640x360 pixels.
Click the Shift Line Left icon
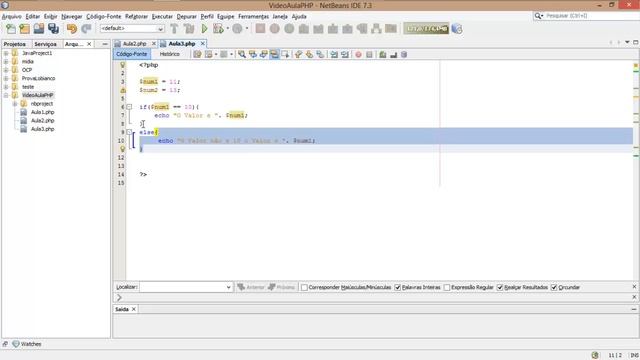pyautogui.click(x=334, y=54)
